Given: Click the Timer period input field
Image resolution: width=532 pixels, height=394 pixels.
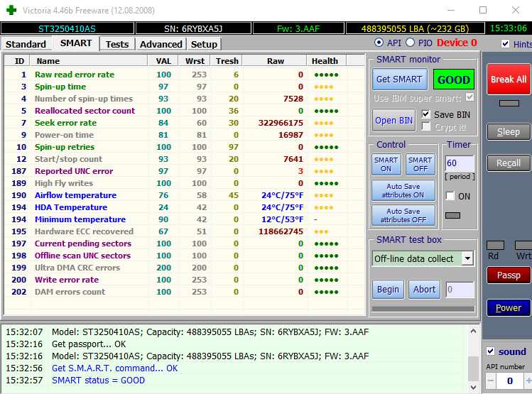Looking at the screenshot, I should [459, 163].
